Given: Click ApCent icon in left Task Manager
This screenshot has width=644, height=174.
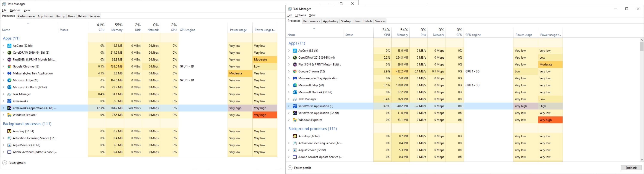Looking at the screenshot, I should [x=9, y=46].
